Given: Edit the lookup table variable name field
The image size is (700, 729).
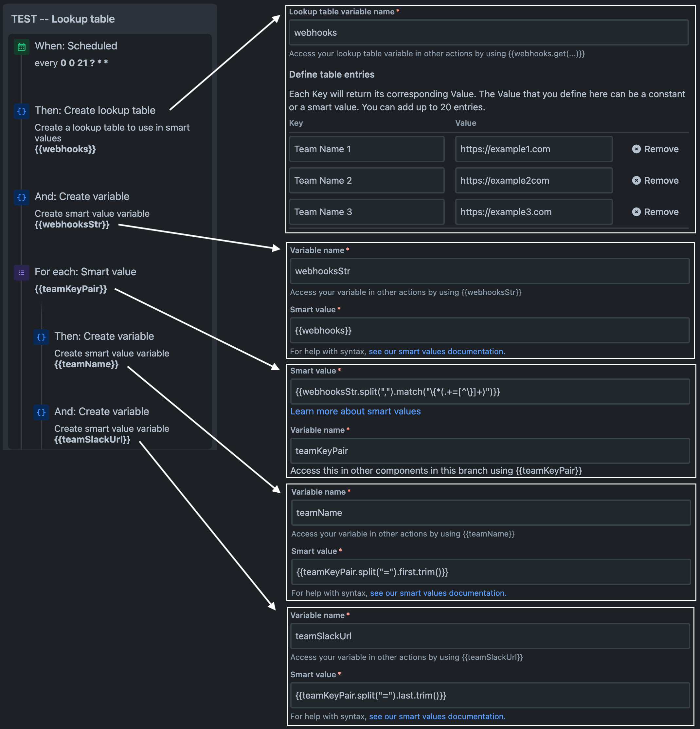Looking at the screenshot, I should [x=489, y=32].
